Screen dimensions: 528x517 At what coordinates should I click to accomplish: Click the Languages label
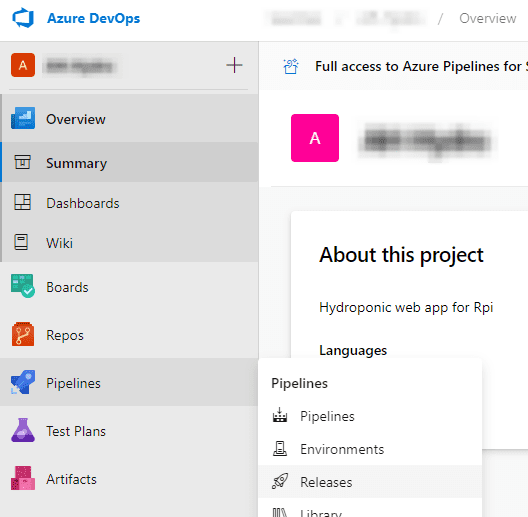[353, 351]
